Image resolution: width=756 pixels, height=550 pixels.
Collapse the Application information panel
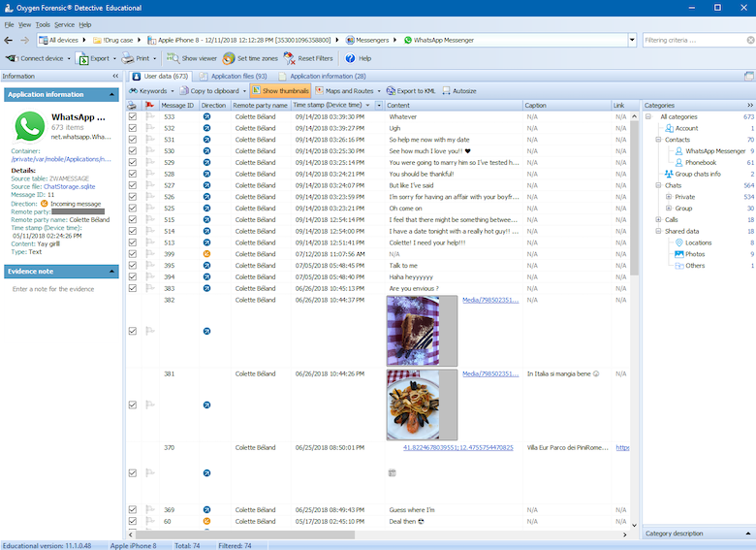[x=111, y=94]
